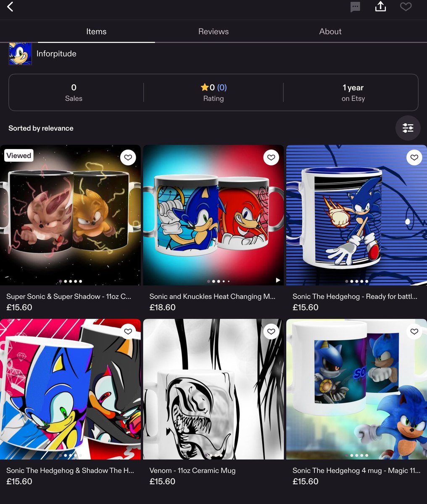Tap the Viewed badge on first mug

click(x=19, y=155)
